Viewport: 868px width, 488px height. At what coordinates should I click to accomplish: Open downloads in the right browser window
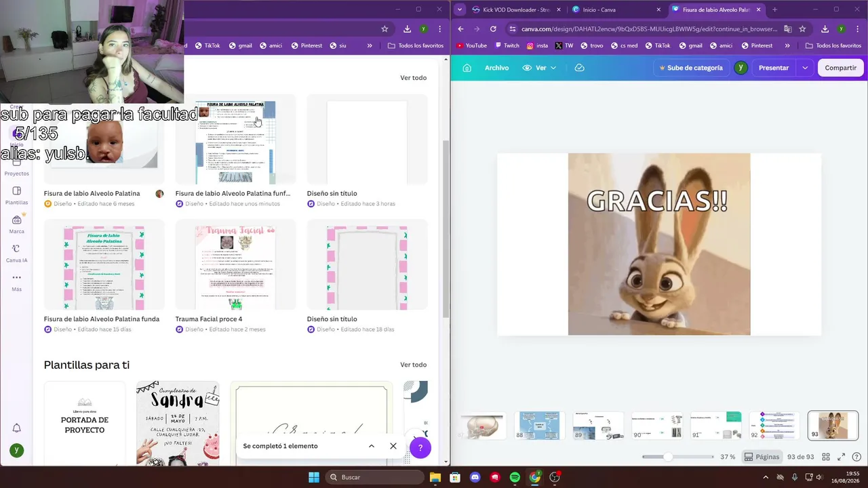tap(825, 29)
